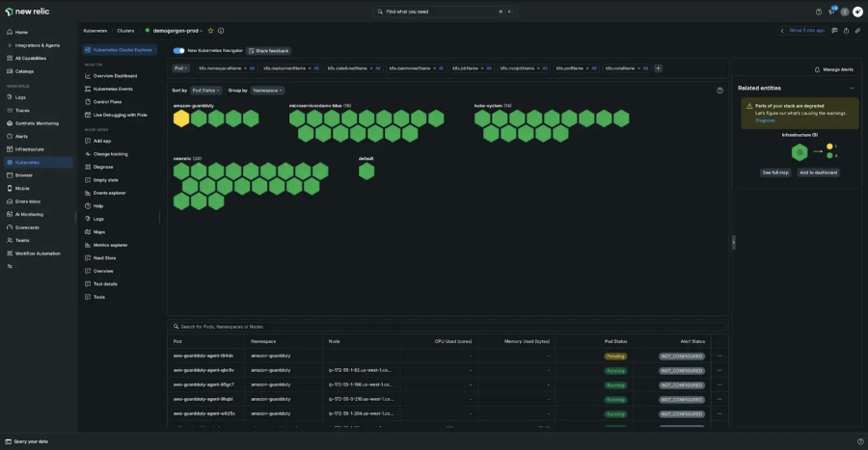Select Kubernetes in the left sidebar
This screenshot has width=868, height=450.
click(x=39, y=162)
